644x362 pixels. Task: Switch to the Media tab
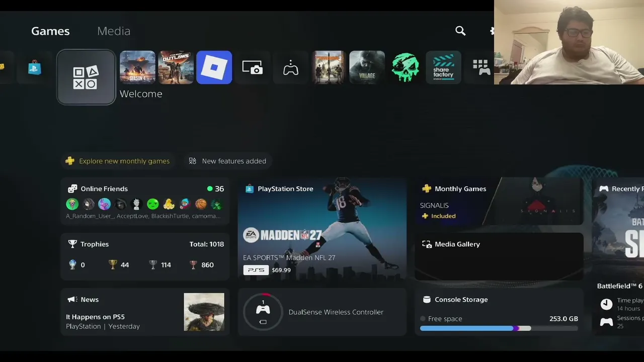click(x=114, y=31)
